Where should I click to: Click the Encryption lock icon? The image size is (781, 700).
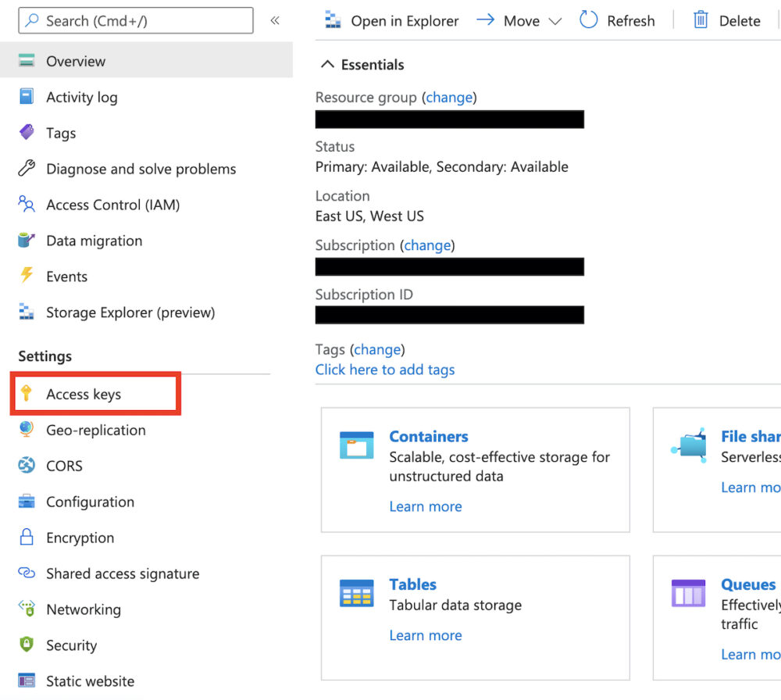(x=26, y=537)
